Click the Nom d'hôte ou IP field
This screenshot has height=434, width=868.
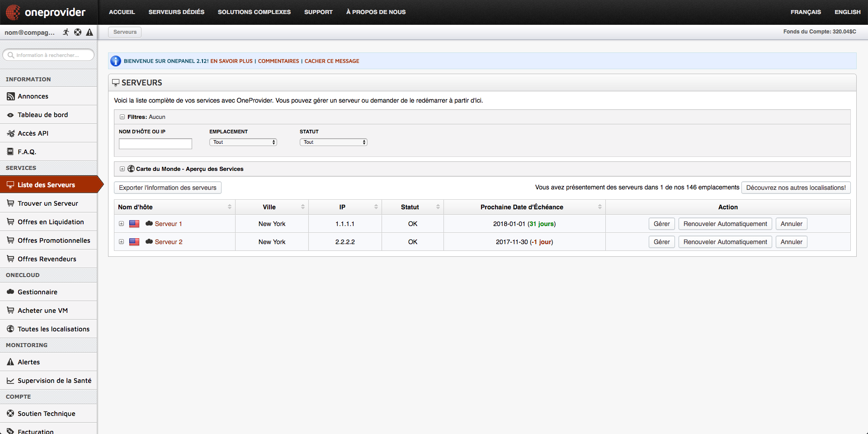pyautogui.click(x=155, y=144)
